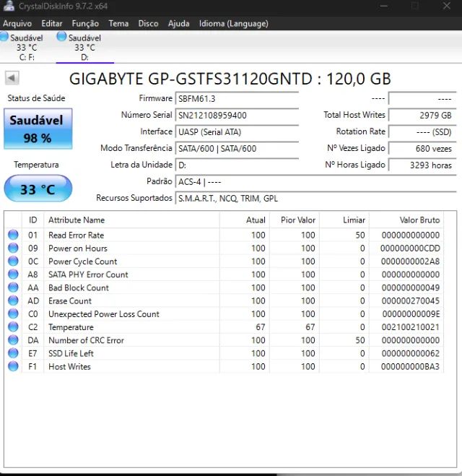This screenshot has width=462, height=476.
Task: Click raw value 000000270045 of Erase Count
Action: (x=411, y=300)
